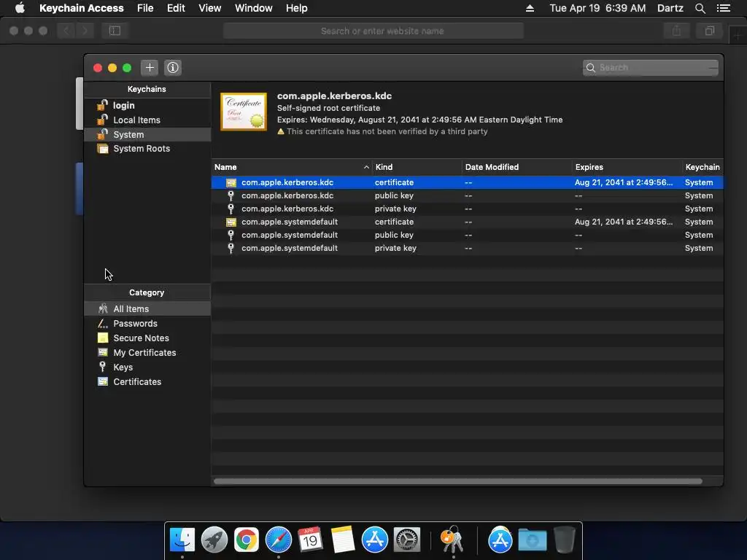Open the Downloads folder in the Dock
This screenshot has width=747, height=560.
(532, 540)
